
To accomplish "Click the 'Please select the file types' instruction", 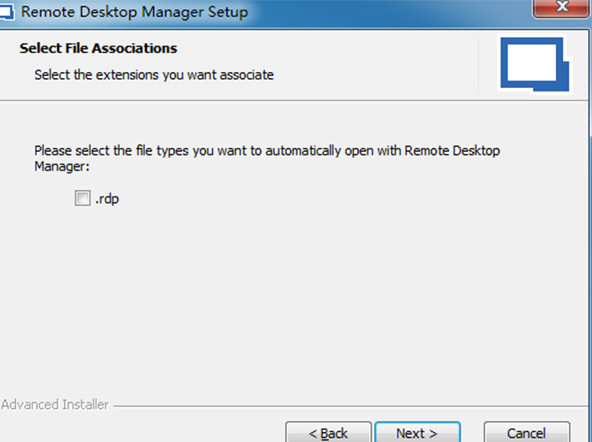I will click(x=267, y=158).
